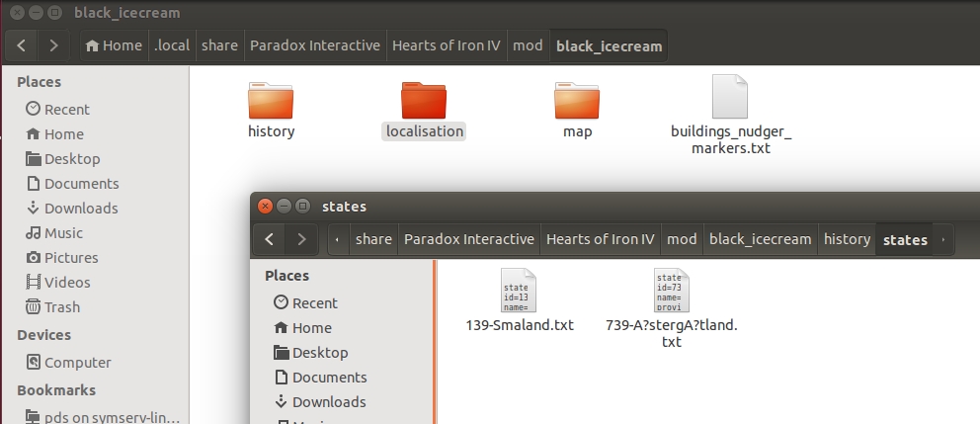The width and height of the screenshot is (980, 424).
Task: Open pds on symserv bookmark
Action: [x=103, y=417]
